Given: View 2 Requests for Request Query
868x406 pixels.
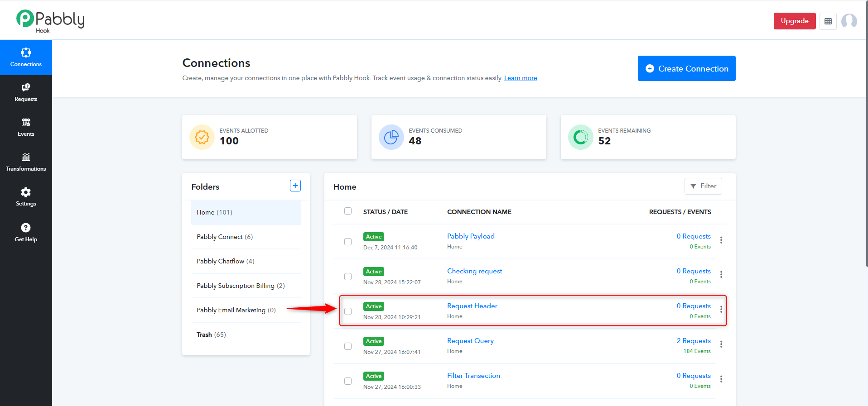Looking at the screenshot, I should 694,341.
